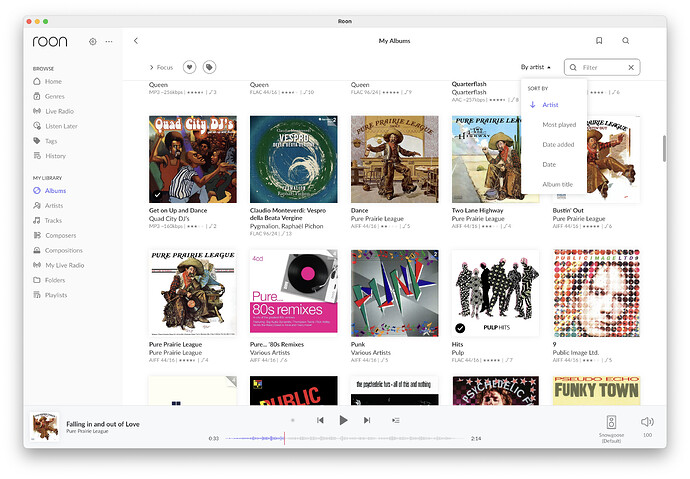Image resolution: width=690 pixels, height=479 pixels.
Task: Open Folders in the sidebar
Action: pyautogui.click(x=49, y=280)
